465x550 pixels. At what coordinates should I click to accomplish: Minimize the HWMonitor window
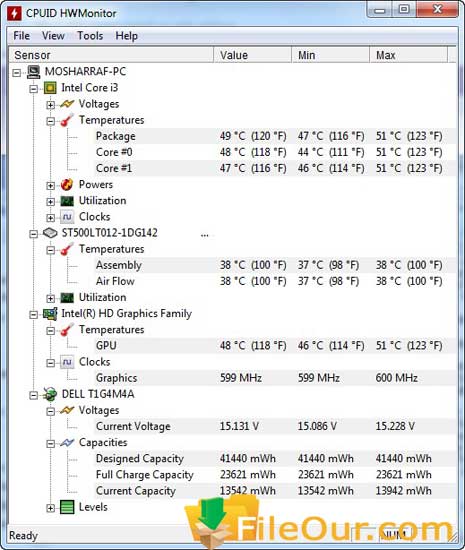pos(380,10)
